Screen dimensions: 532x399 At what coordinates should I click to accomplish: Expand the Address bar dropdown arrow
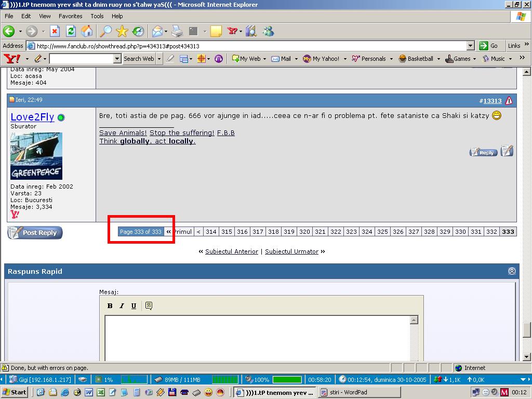click(470, 46)
